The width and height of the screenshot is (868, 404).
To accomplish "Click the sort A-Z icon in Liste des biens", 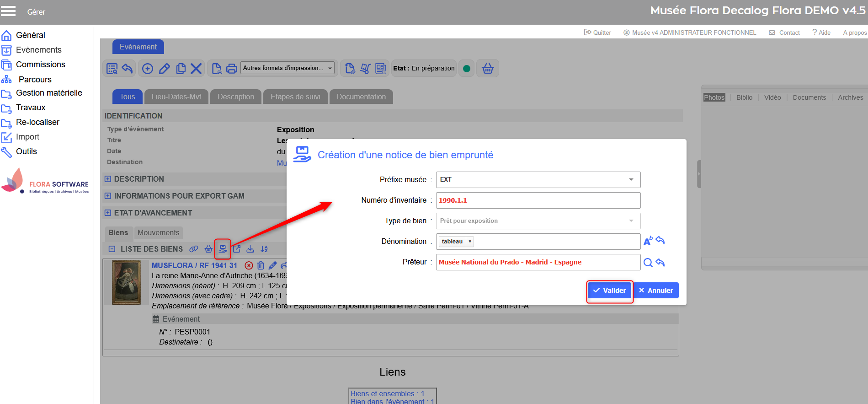I will [264, 249].
